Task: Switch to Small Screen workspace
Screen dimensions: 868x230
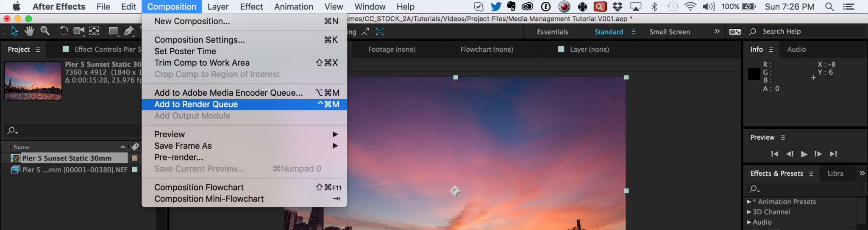Action: [x=670, y=32]
